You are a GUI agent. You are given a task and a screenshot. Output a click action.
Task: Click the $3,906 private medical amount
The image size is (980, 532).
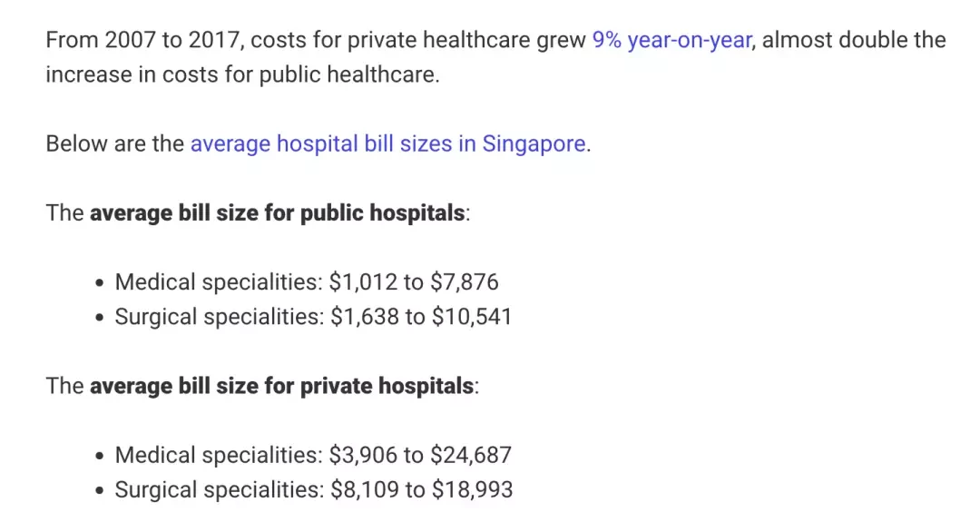tap(363, 455)
